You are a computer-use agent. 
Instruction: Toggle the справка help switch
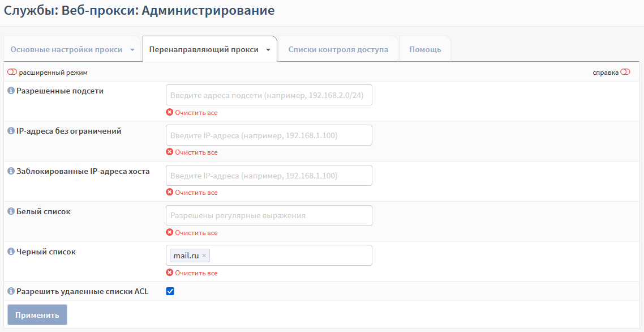[625, 73]
